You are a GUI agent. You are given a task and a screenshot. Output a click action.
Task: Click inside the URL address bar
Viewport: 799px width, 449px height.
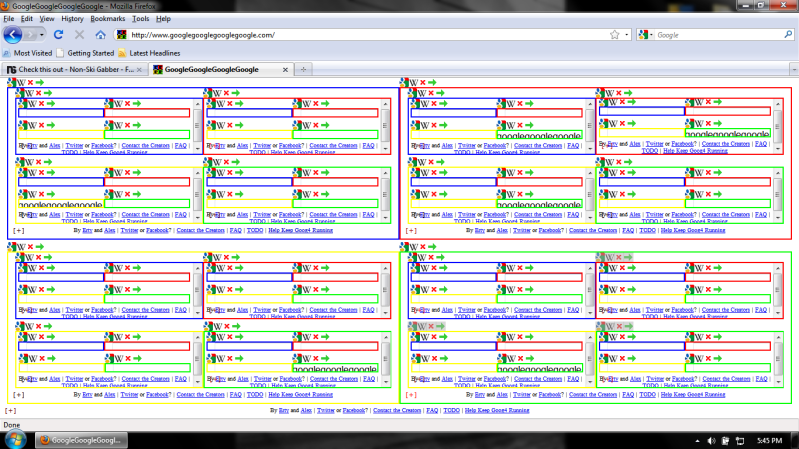[360, 34]
